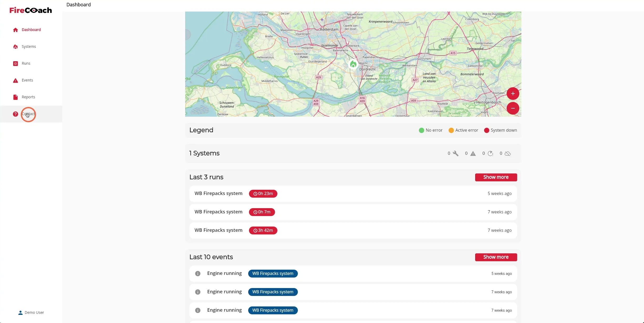Click the FireCoach logo
This screenshot has width=644, height=323.
(31, 10)
